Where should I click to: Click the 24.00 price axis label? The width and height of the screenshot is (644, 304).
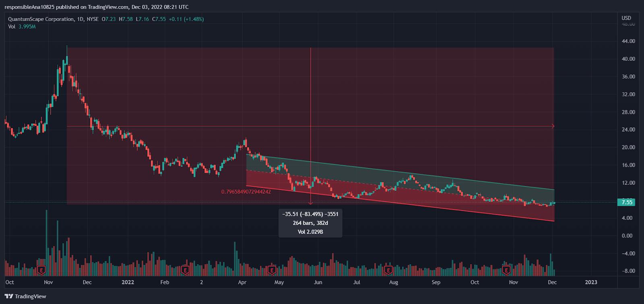tap(628, 130)
